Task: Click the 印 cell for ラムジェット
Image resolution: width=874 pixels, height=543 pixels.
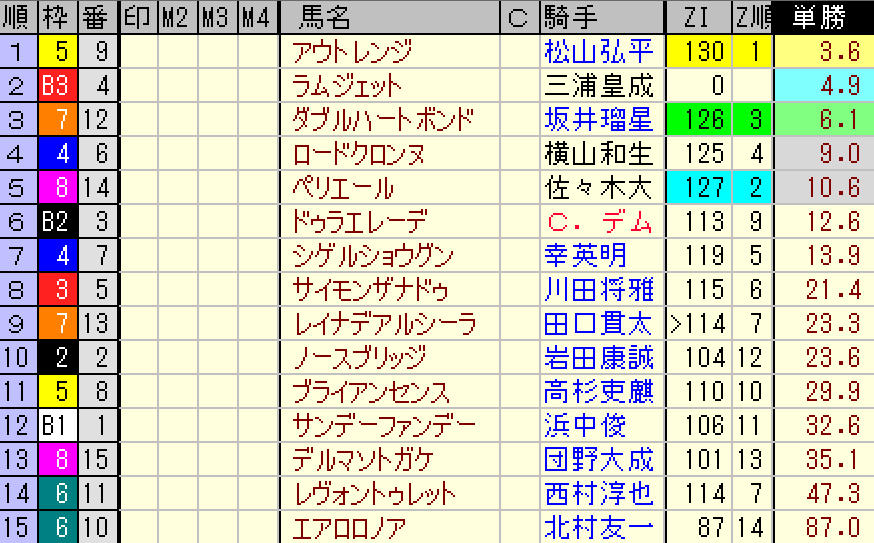Action: (x=138, y=86)
